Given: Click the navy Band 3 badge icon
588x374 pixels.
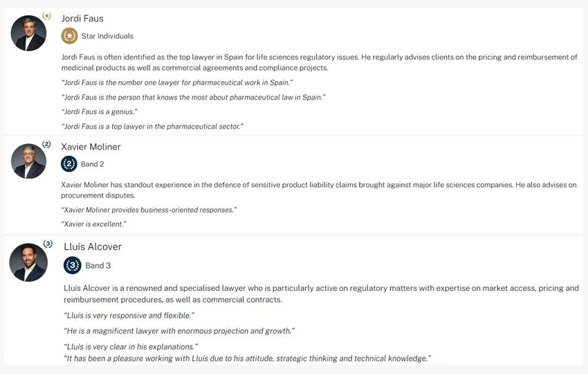Looking at the screenshot, I should 73,265.
